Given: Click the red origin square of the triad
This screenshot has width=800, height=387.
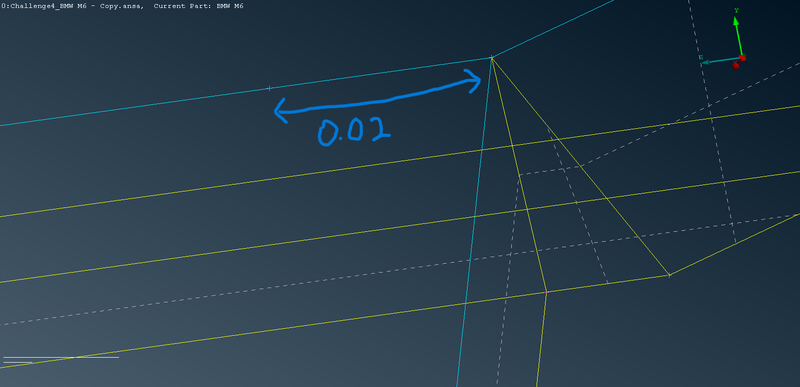Looking at the screenshot, I should (742, 58).
